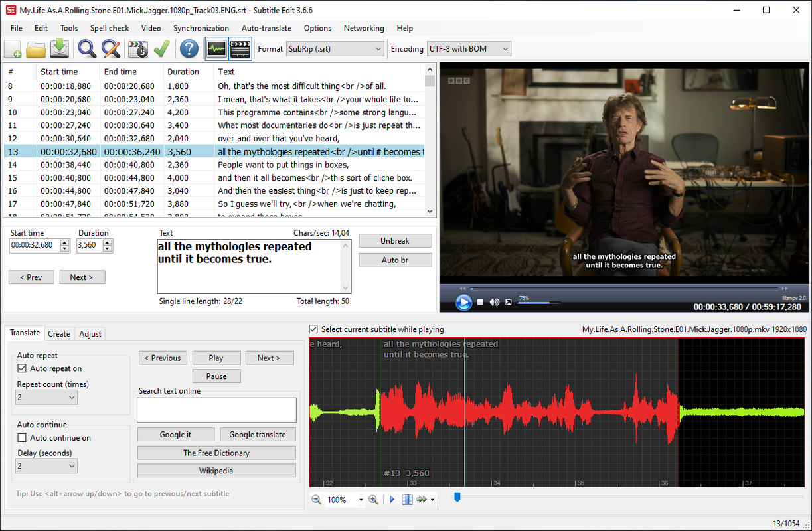This screenshot has height=531, width=812.
Task: Rewind with the small back arrows in player
Action: (x=463, y=288)
